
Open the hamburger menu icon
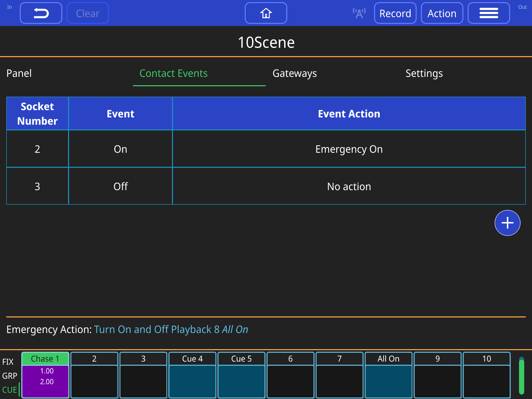click(489, 13)
